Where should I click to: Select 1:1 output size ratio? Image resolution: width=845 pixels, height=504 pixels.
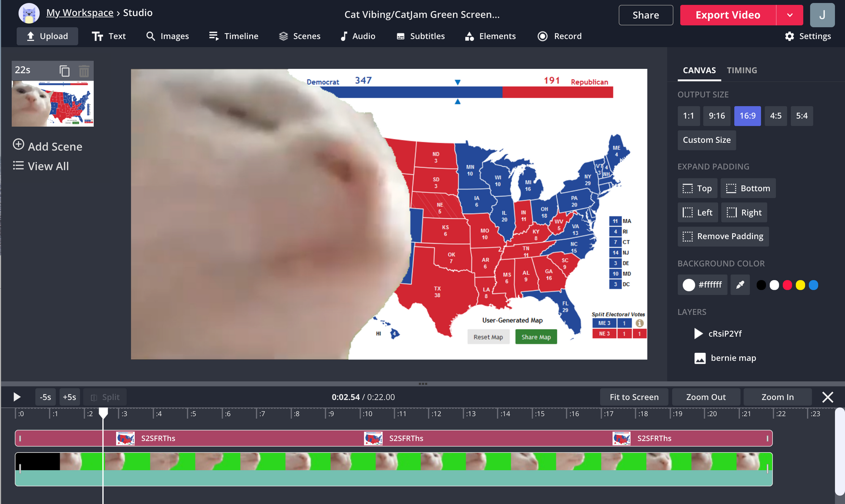coord(689,116)
